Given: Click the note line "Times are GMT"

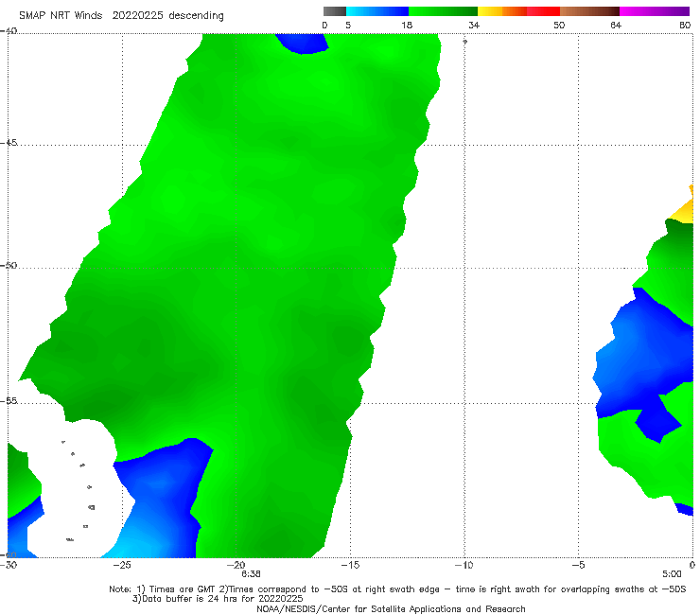Looking at the screenshot, I should (184, 589).
